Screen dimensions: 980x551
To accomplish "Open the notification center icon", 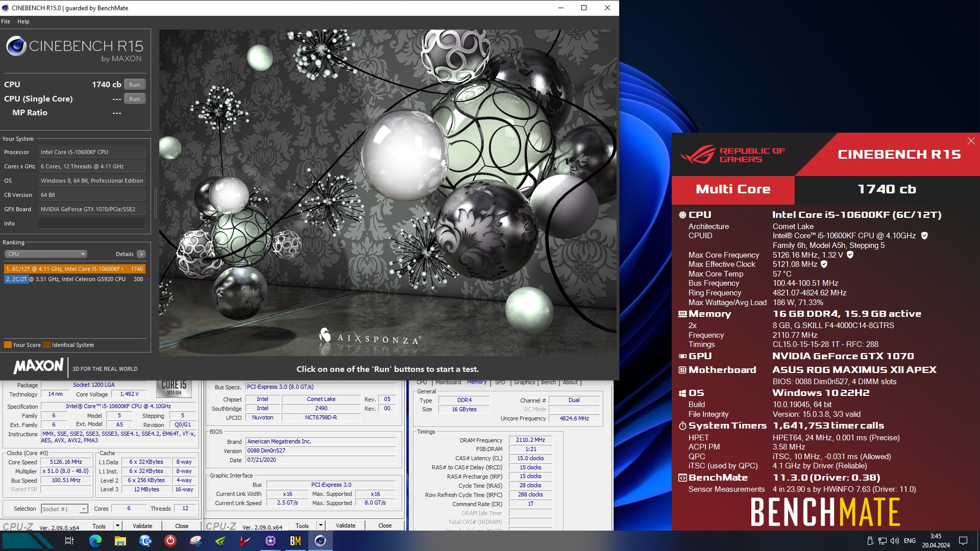I will tap(963, 541).
